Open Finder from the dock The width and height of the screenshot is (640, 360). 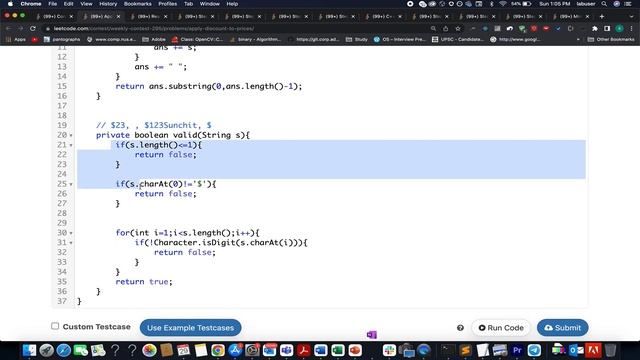[x=29, y=350]
